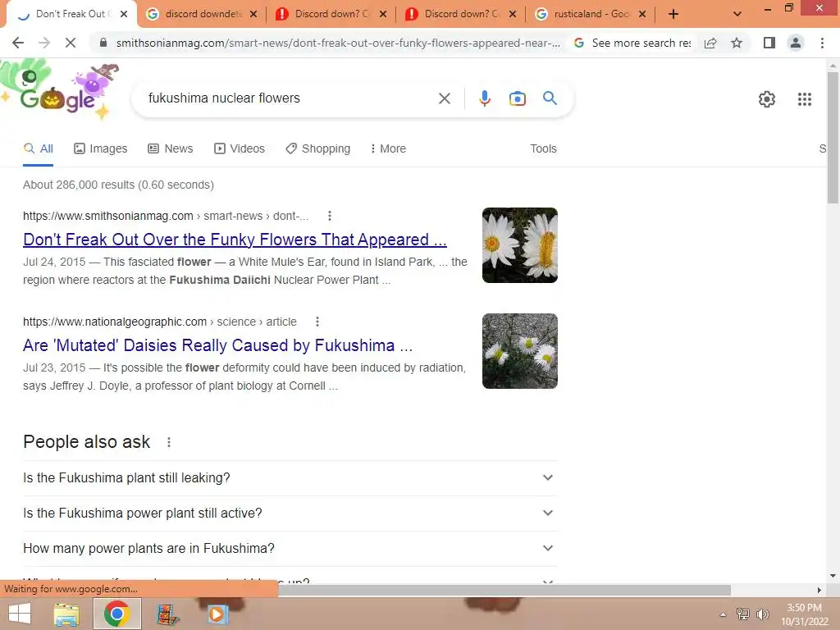The image size is (840, 630).
Task: Stop loading the page
Action: coord(71,43)
